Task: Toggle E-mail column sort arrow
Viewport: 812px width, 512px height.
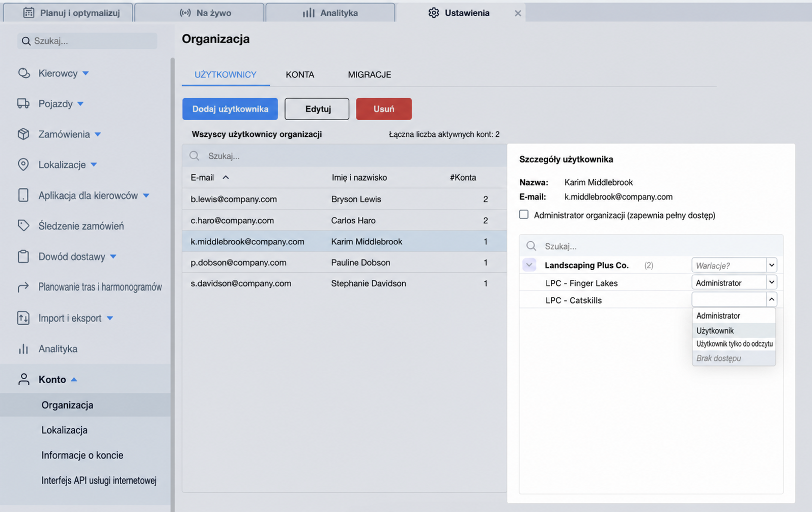Action: (226, 177)
